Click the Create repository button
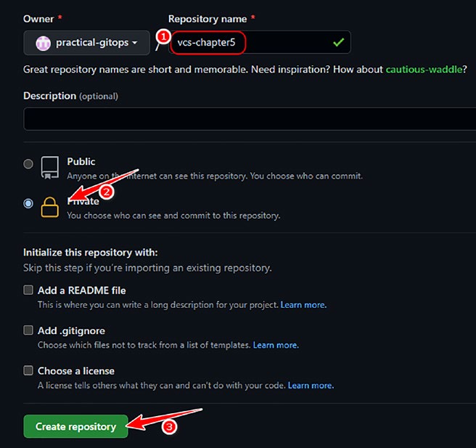The height and width of the screenshot is (448, 476). [x=75, y=426]
